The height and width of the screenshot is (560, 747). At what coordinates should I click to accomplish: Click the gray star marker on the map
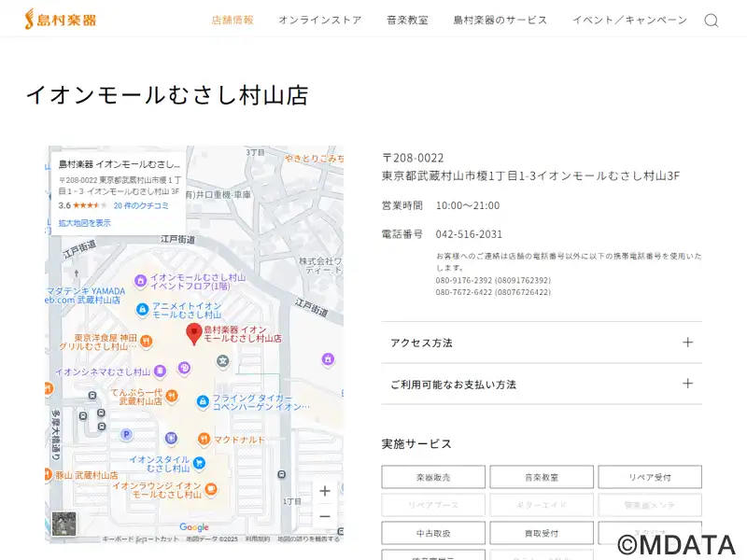coord(222,361)
